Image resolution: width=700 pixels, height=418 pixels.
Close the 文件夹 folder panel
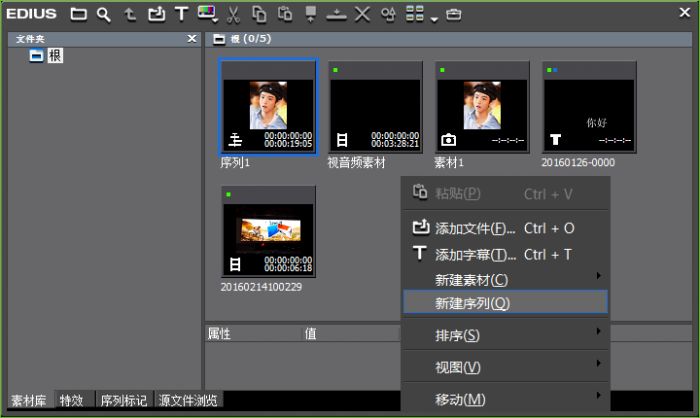point(192,39)
